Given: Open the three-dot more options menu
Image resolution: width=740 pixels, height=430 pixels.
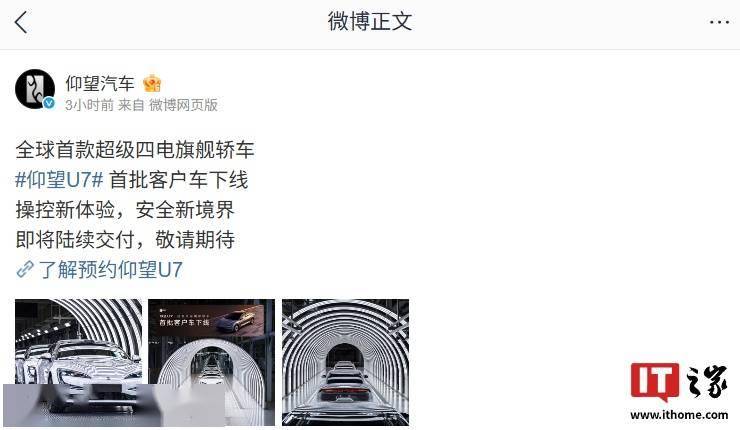Looking at the screenshot, I should click(719, 22).
